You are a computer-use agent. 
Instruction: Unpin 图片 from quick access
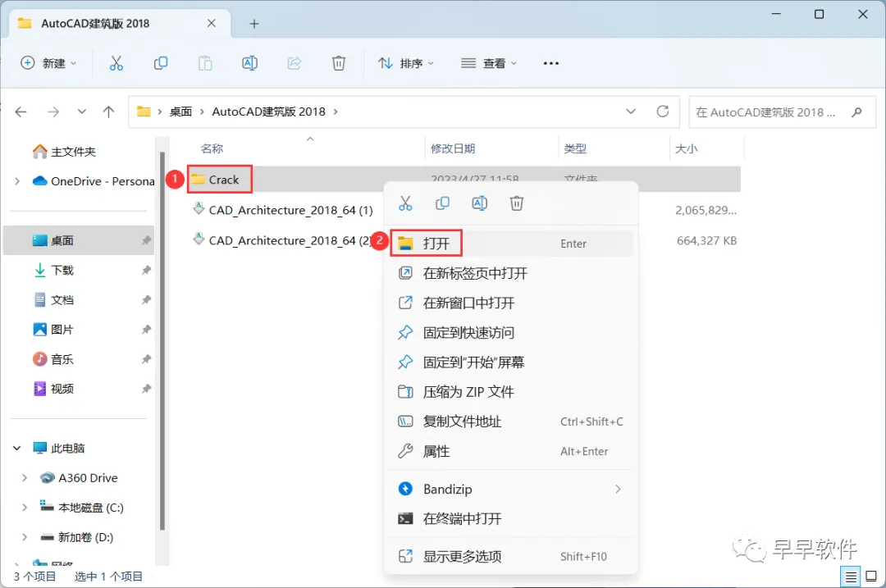[146, 330]
